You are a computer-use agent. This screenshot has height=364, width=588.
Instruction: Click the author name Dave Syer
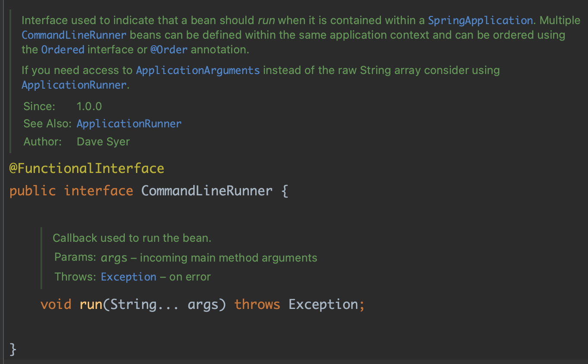103,142
